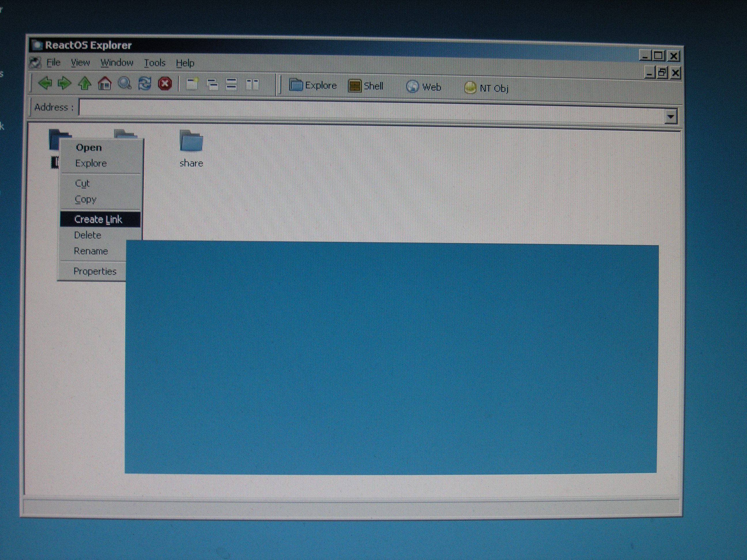This screenshot has height=560, width=747.
Task: Open the share folder
Action: click(191, 141)
